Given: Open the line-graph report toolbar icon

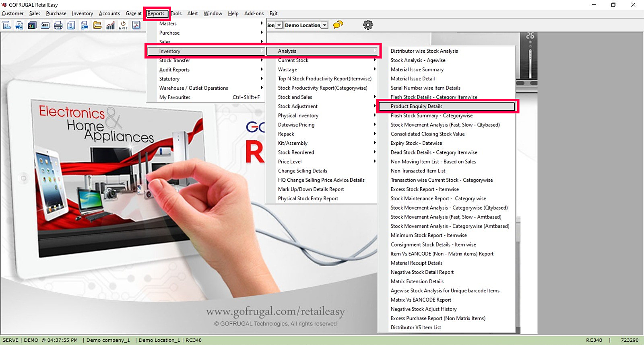Looking at the screenshot, I should point(136,25).
